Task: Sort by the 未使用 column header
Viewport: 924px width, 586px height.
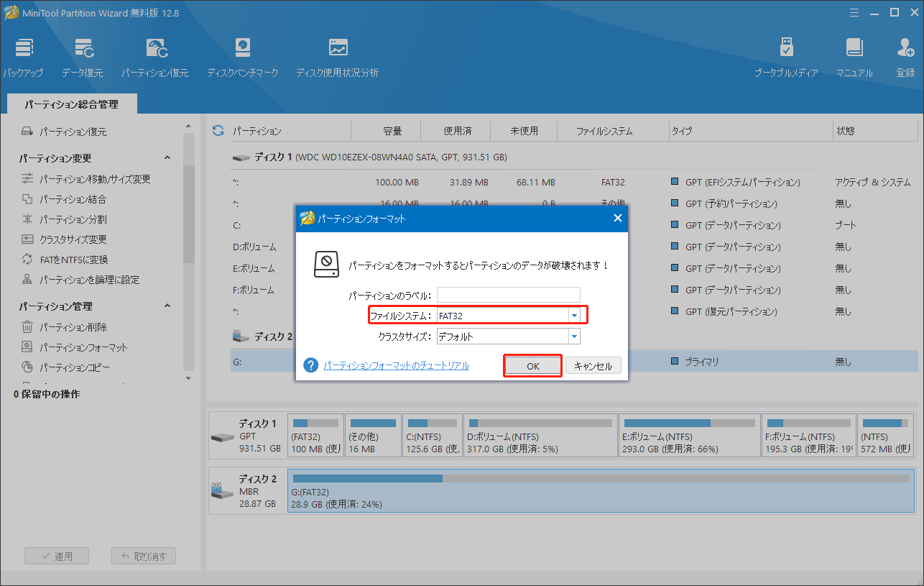Action: [x=524, y=131]
